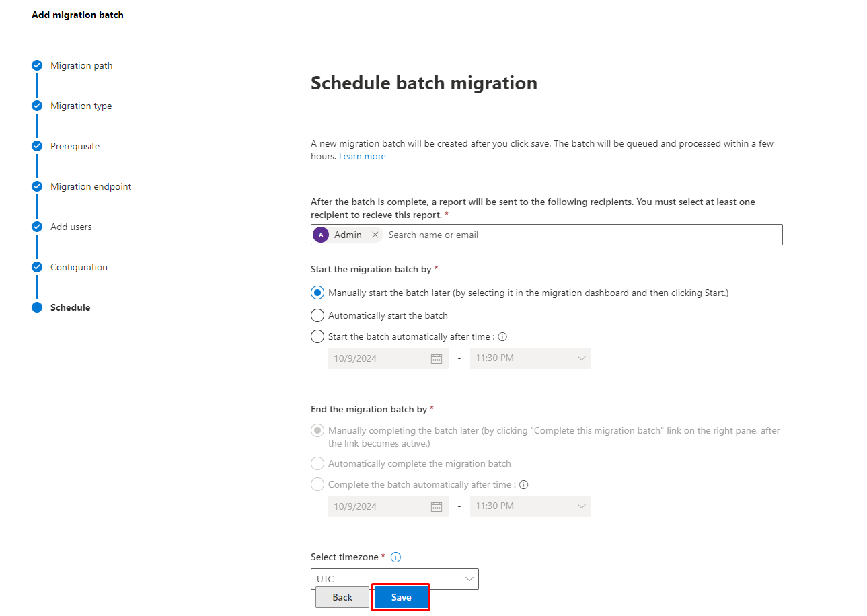Image resolution: width=867 pixels, height=616 pixels.
Task: Click the Start the migration batch by label
Action: coord(371,269)
